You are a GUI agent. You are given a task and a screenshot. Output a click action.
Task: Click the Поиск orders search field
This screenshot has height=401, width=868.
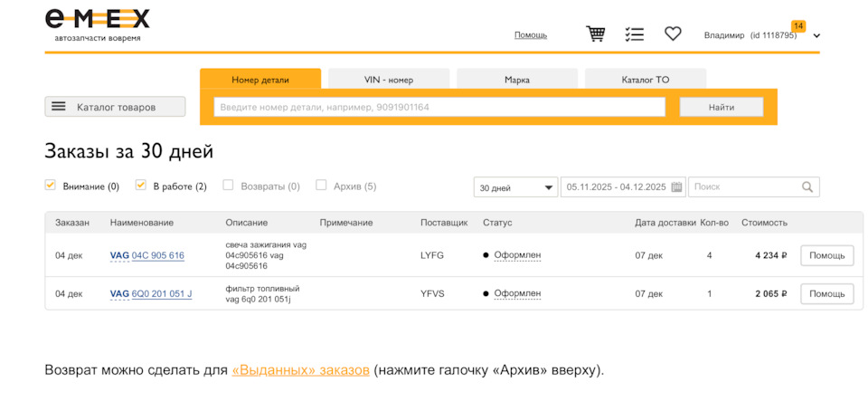coord(753,187)
